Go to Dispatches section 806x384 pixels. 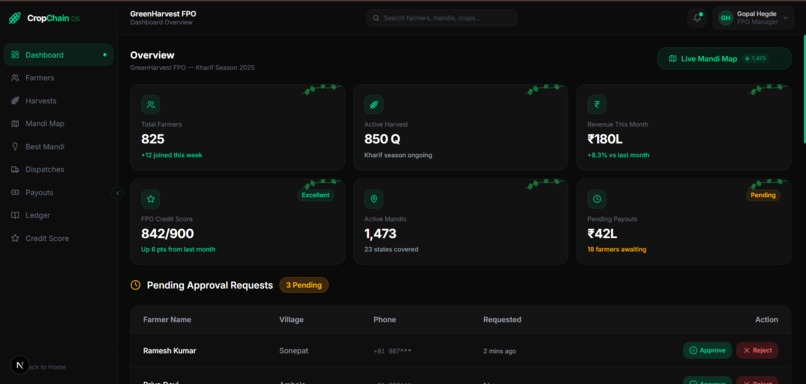(x=59, y=169)
